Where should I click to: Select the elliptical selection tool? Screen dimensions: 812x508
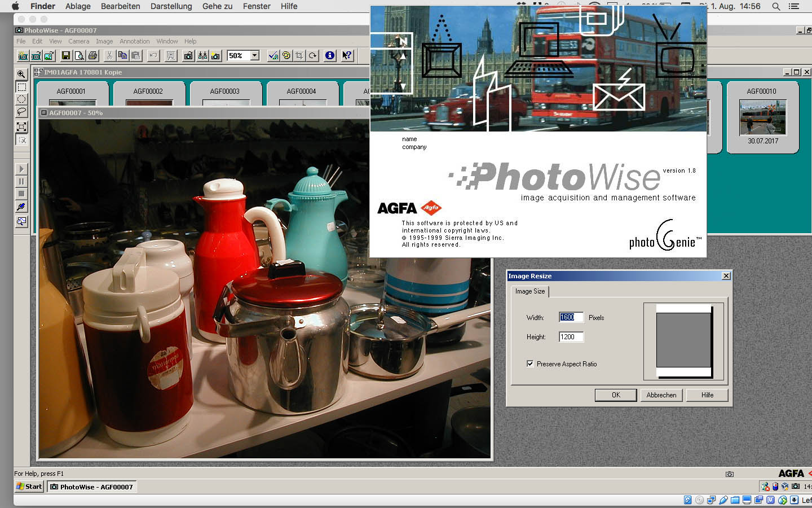coord(21,99)
